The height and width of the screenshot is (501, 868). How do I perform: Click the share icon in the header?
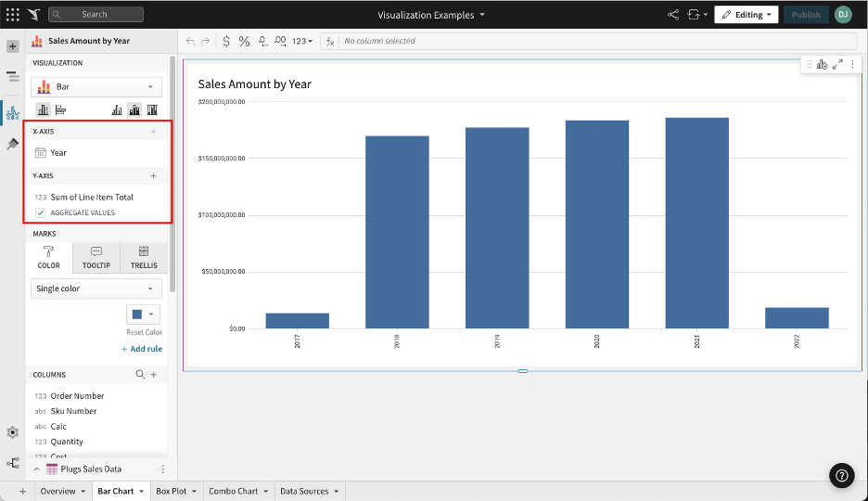coord(673,15)
